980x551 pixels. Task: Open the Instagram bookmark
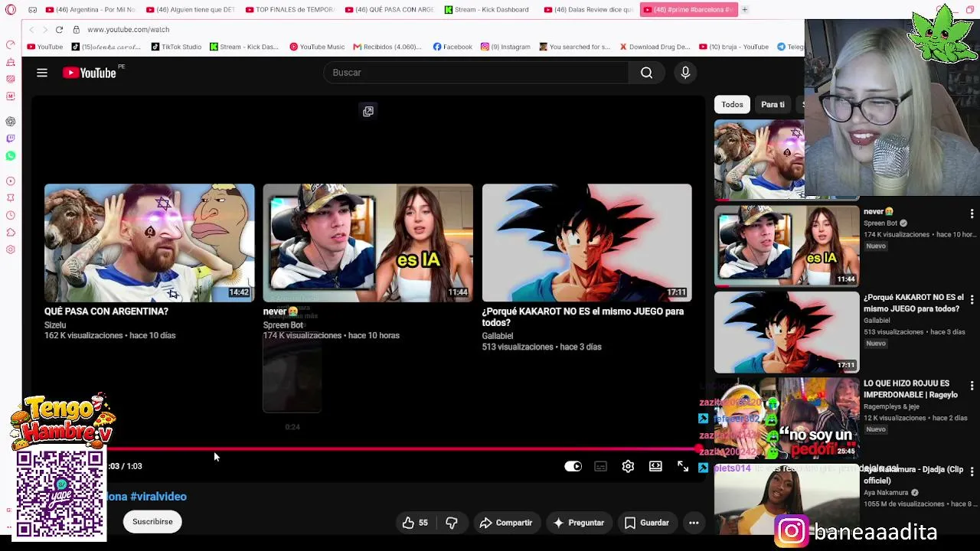tap(505, 47)
